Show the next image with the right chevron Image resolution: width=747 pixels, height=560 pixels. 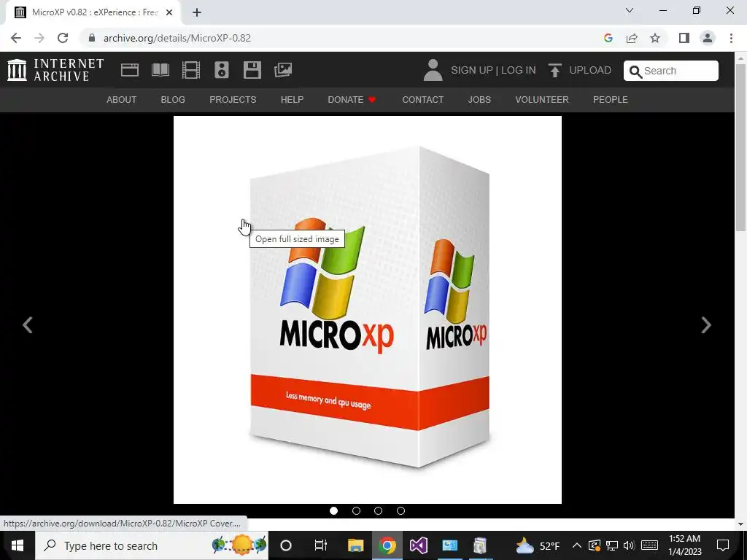point(706,325)
